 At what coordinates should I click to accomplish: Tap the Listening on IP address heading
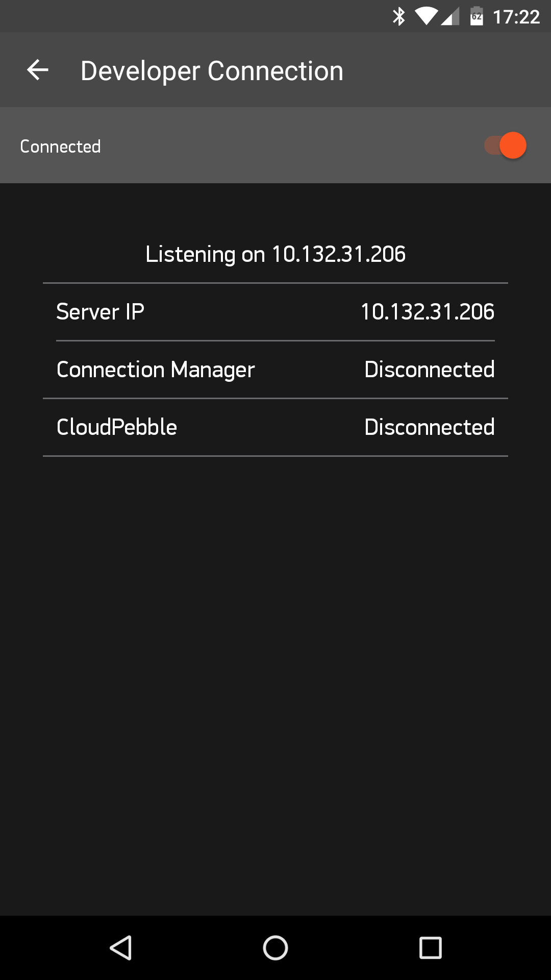point(275,254)
